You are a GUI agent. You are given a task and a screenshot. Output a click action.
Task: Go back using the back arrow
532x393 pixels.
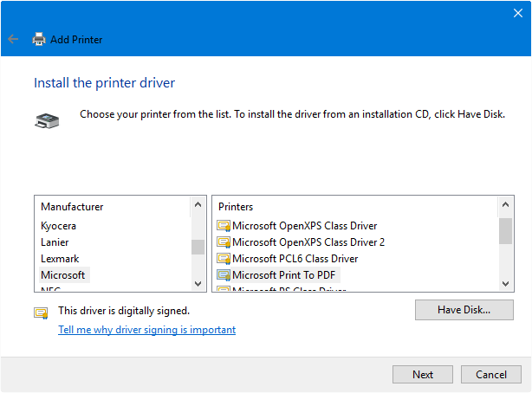13,39
